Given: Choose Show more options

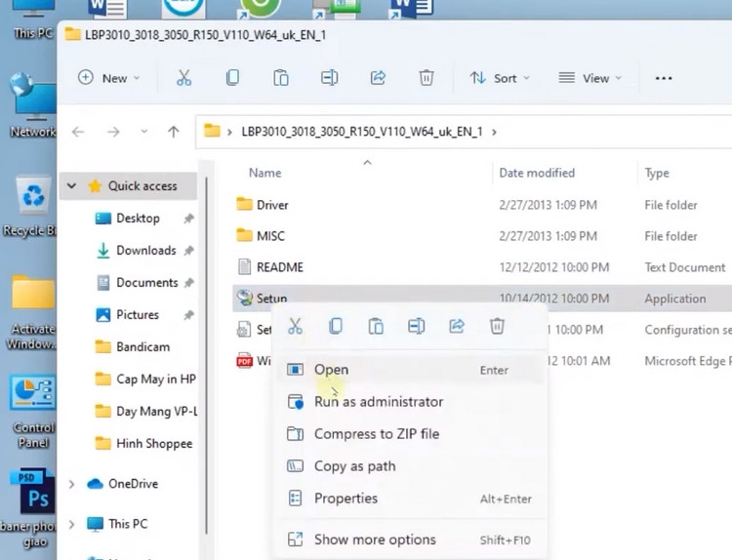Looking at the screenshot, I should (410, 540).
